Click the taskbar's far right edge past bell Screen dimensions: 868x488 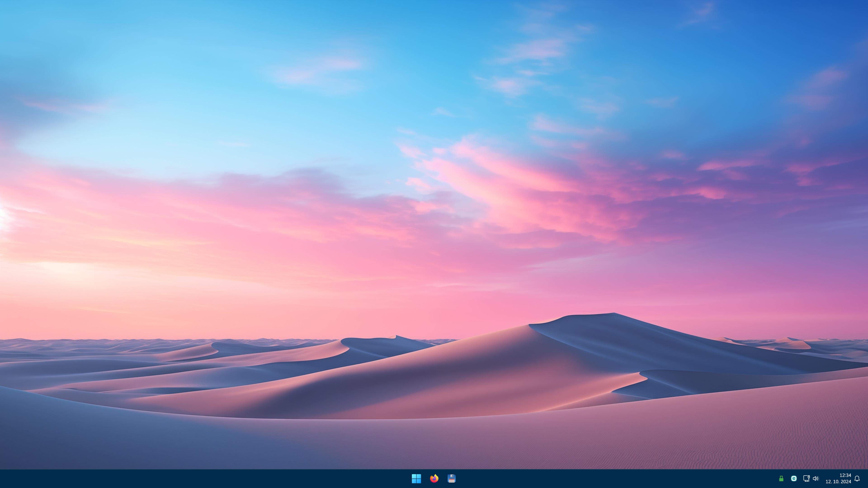coord(866,478)
